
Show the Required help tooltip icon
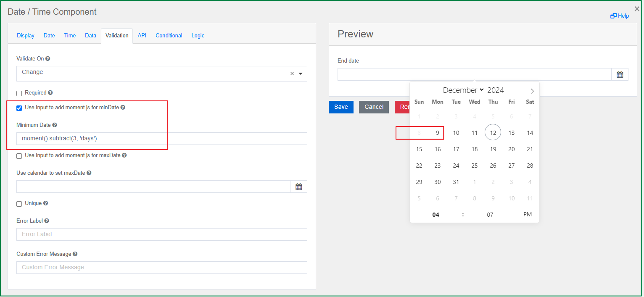50,93
